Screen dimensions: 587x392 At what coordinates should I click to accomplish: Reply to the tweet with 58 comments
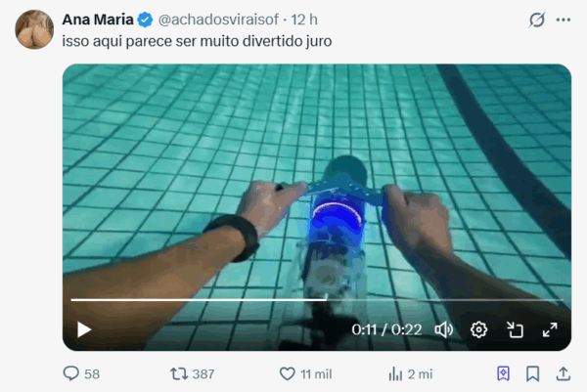[x=81, y=373]
